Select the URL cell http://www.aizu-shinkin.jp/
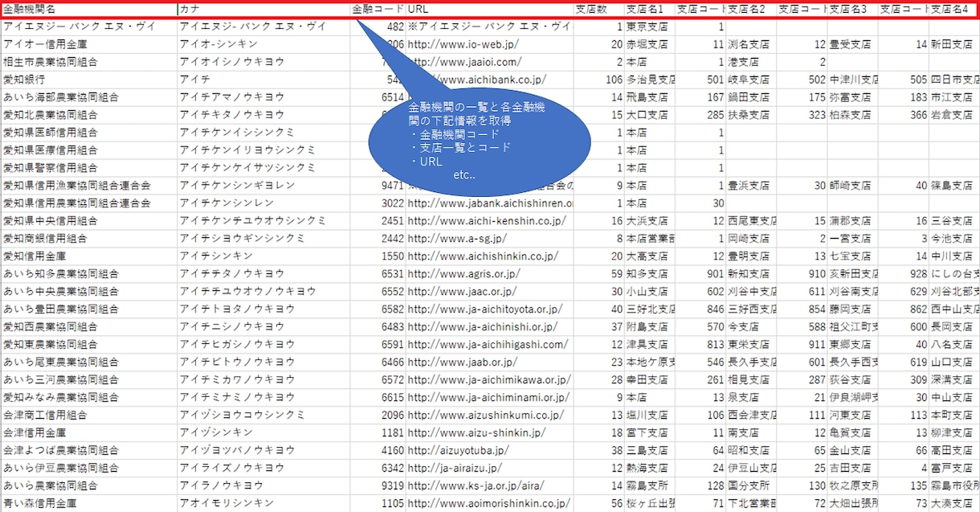 click(489, 433)
